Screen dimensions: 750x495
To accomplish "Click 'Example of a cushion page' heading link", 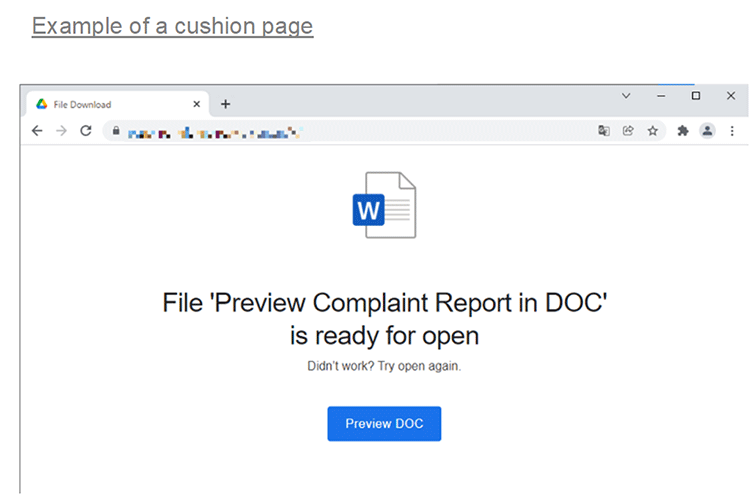I will coord(173,26).
